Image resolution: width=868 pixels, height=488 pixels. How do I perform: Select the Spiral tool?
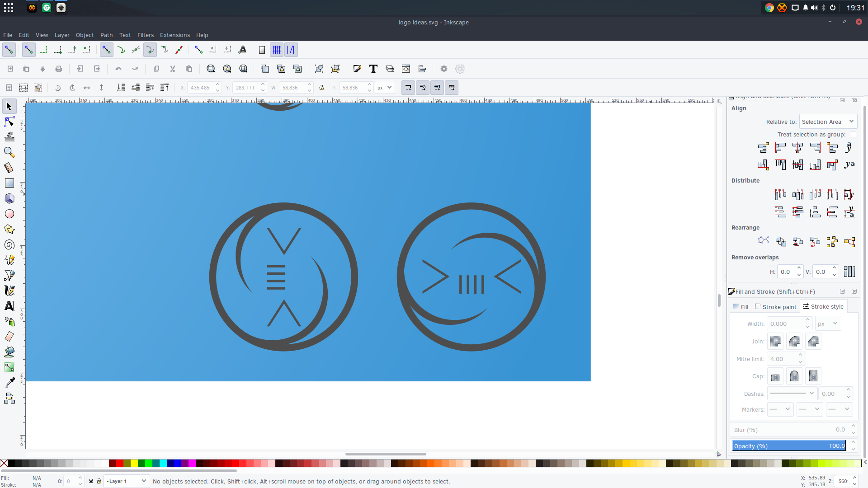9,244
